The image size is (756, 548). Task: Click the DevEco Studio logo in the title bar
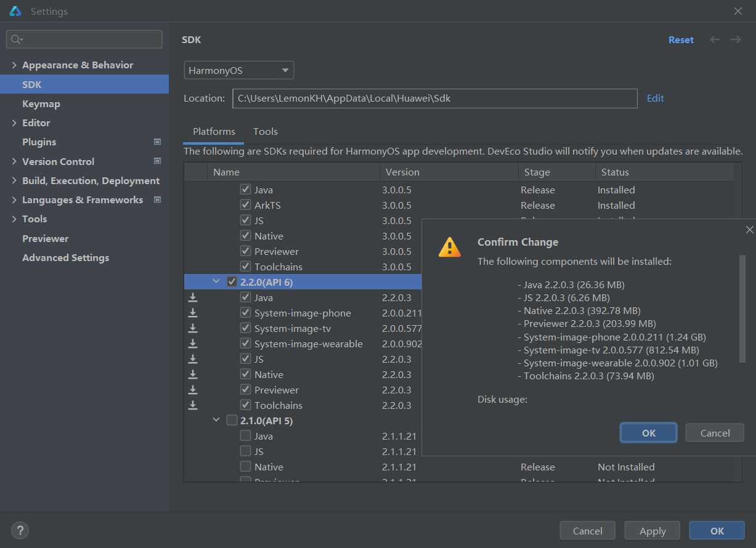coord(15,11)
